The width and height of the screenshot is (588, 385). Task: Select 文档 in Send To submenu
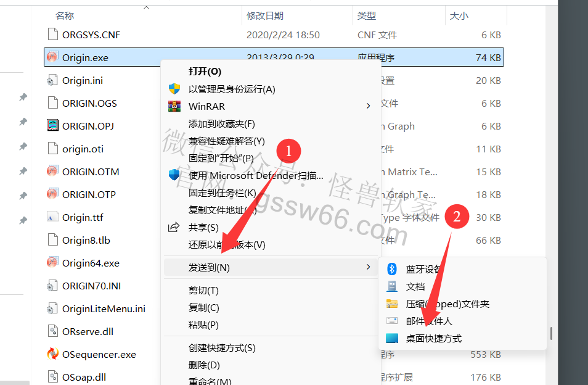(415, 287)
